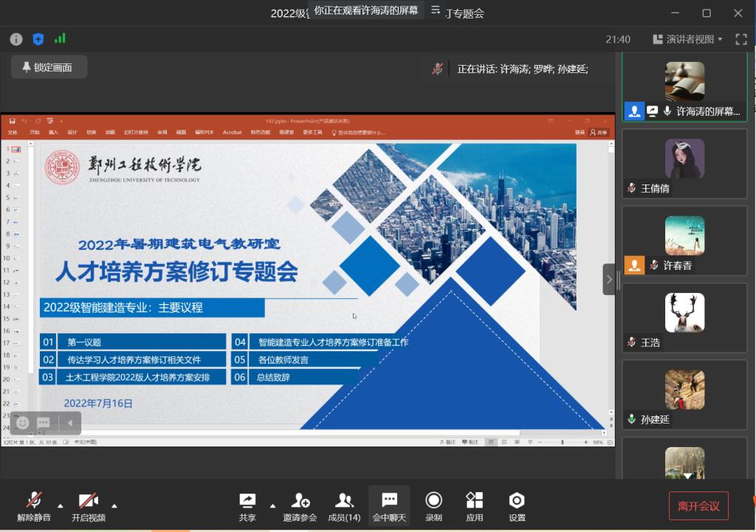Open audio options arrow next to 解除静音
Screen dimensions: 756x532
[61, 506]
